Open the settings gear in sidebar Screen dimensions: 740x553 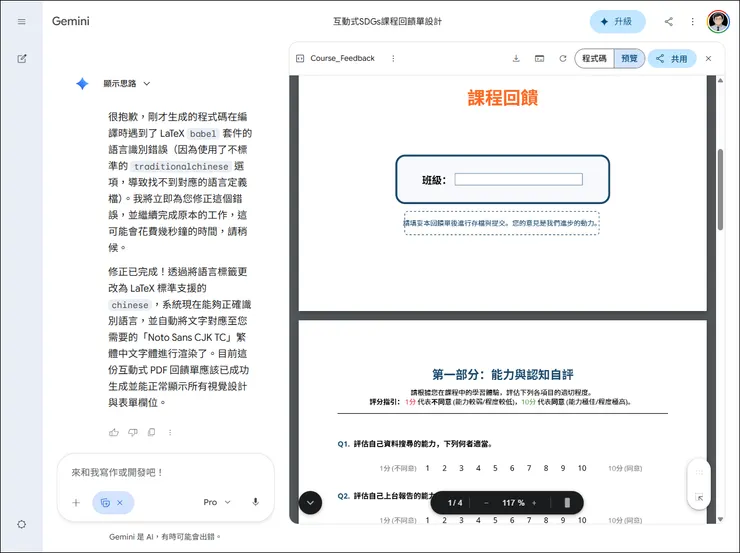click(x=22, y=524)
